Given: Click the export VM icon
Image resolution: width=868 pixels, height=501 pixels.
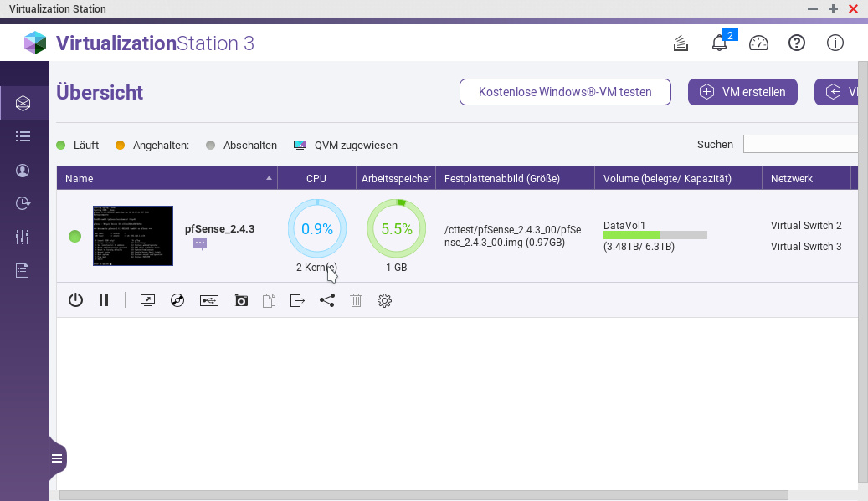Looking at the screenshot, I should [x=297, y=300].
